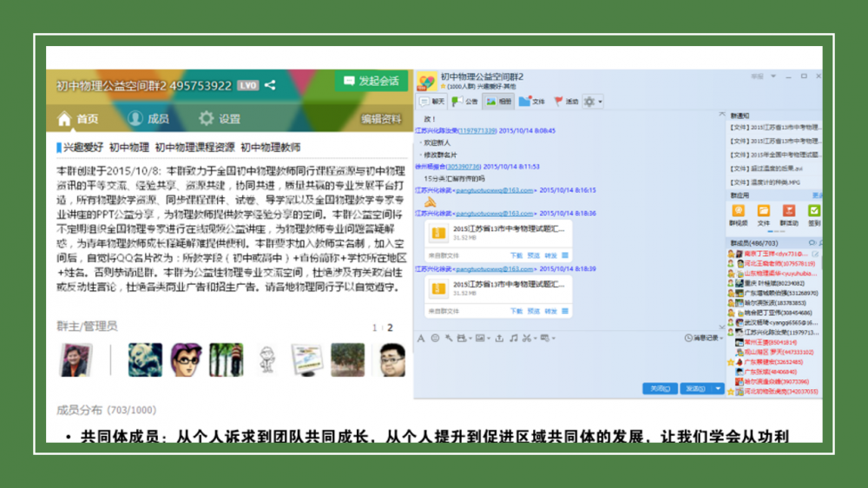Open the 文件 files tab in toolbar
The width and height of the screenshot is (868, 488).
[x=531, y=102]
